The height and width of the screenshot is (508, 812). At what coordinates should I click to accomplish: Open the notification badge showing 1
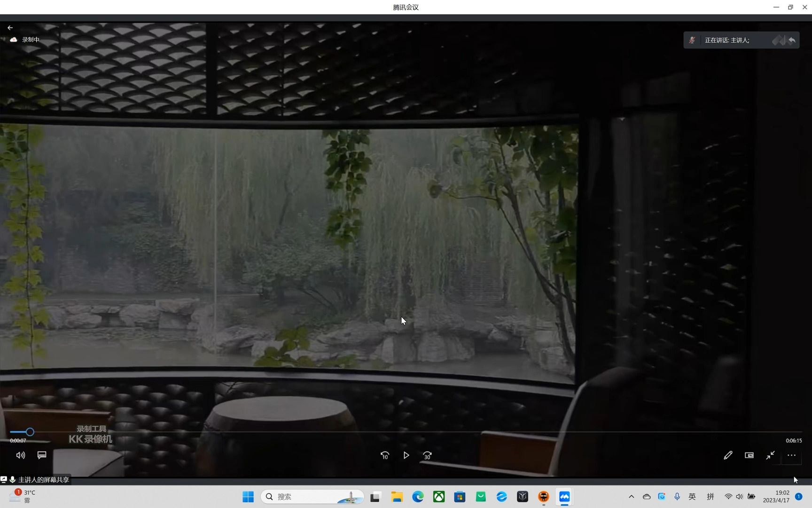[798, 497]
